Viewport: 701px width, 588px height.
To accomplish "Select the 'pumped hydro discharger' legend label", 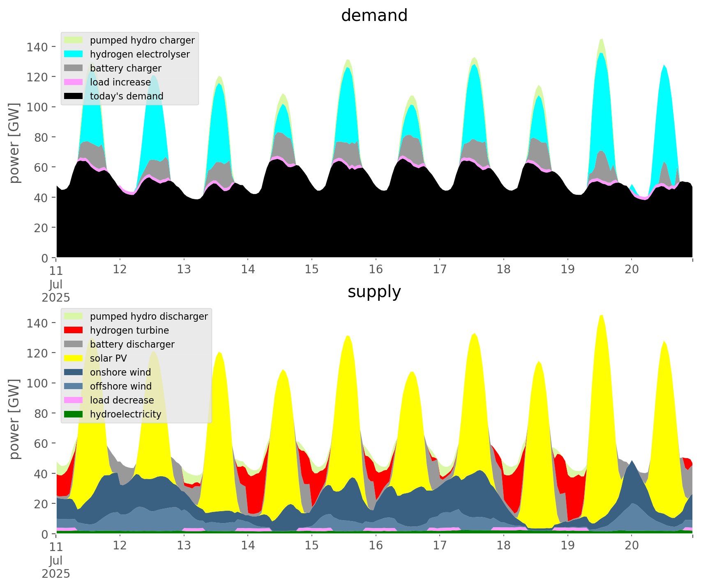I will [149, 316].
